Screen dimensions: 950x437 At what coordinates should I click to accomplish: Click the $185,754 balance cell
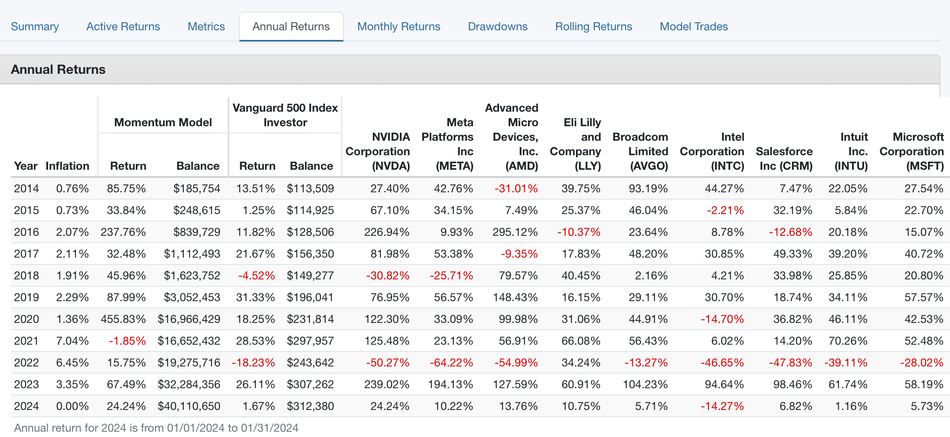point(196,188)
